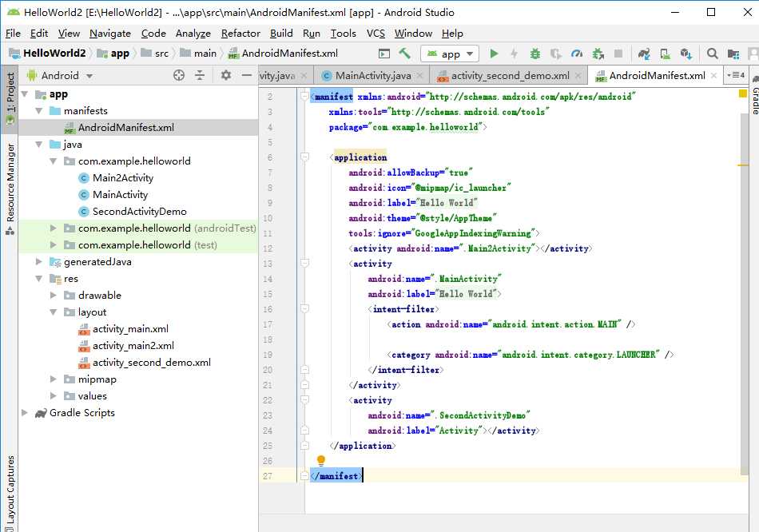
Task: Open the Project panel gear settings
Action: pos(225,75)
